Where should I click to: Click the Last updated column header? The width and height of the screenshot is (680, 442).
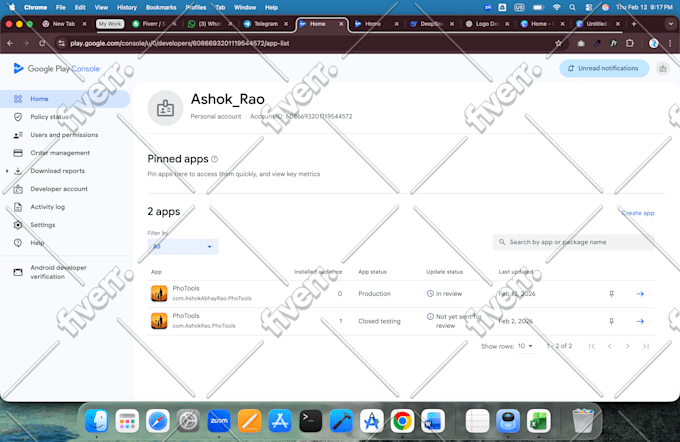(516, 272)
